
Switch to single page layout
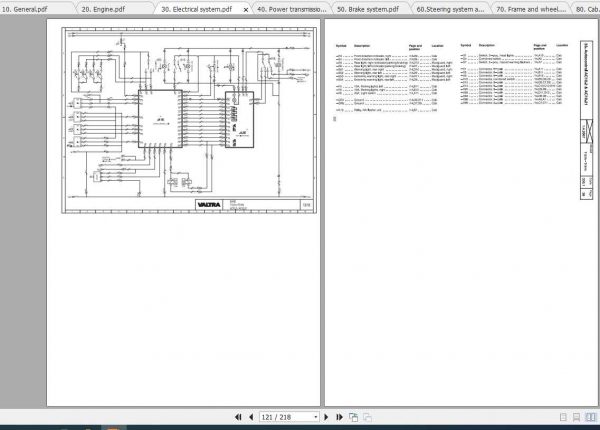tap(563, 417)
